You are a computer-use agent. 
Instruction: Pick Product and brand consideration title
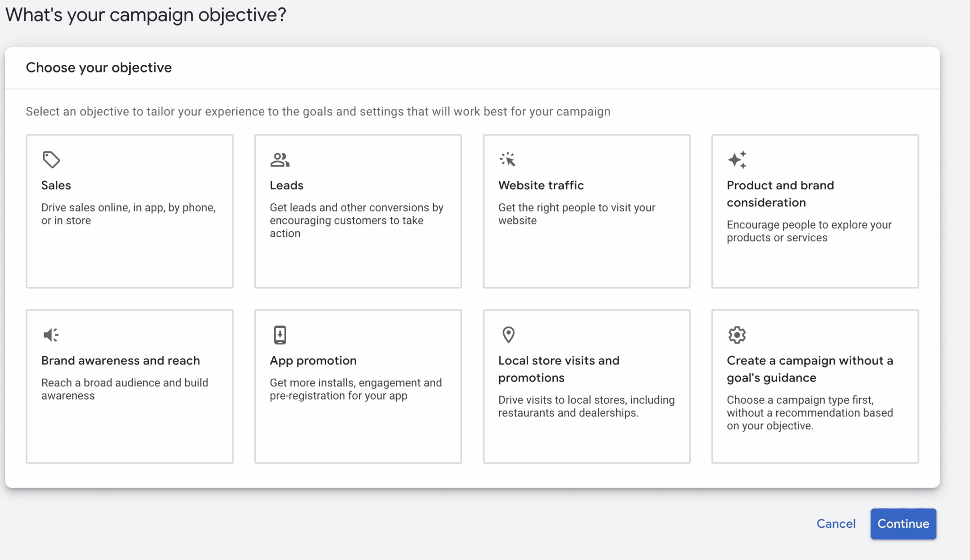781,194
